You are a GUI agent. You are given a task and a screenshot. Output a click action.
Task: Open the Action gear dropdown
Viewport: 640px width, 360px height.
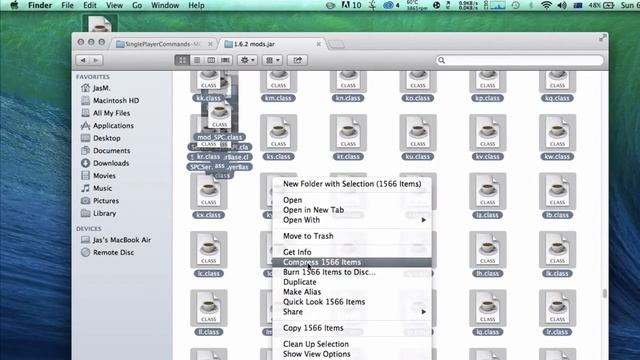click(x=247, y=60)
